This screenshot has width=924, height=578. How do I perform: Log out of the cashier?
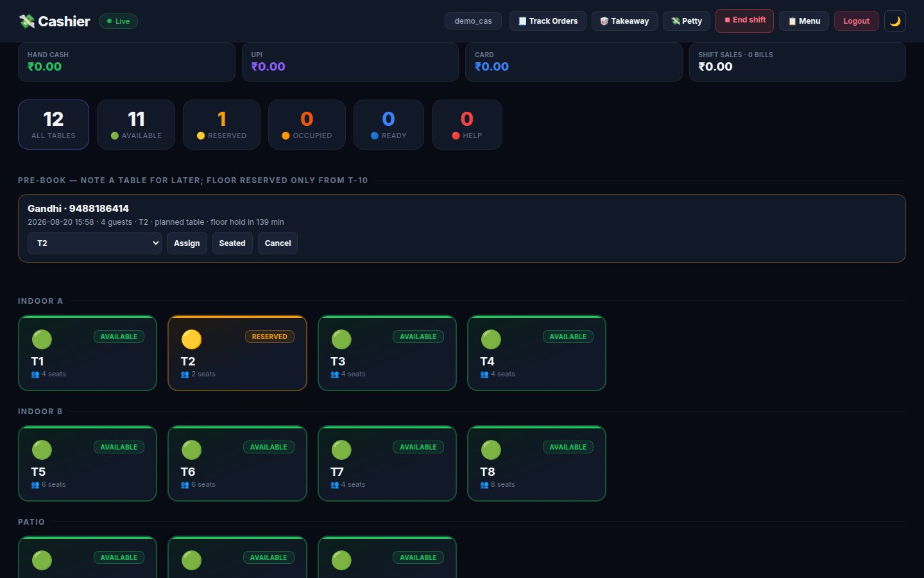[856, 21]
